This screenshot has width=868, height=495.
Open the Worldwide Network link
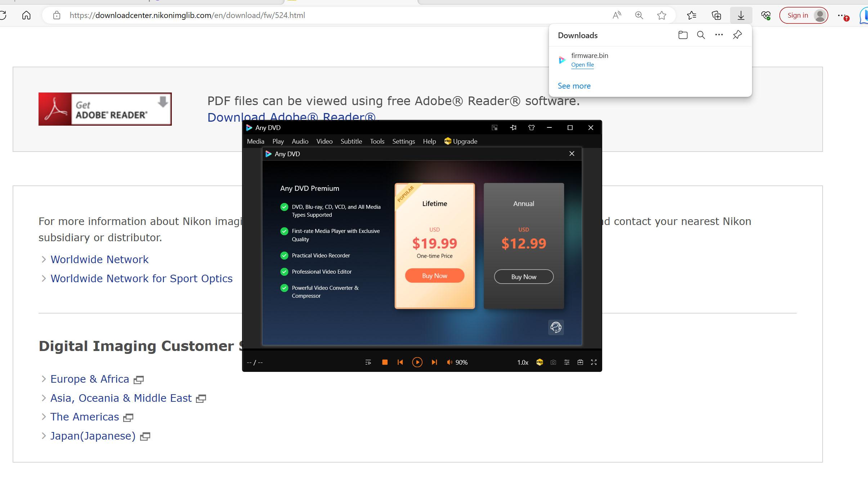(x=99, y=260)
